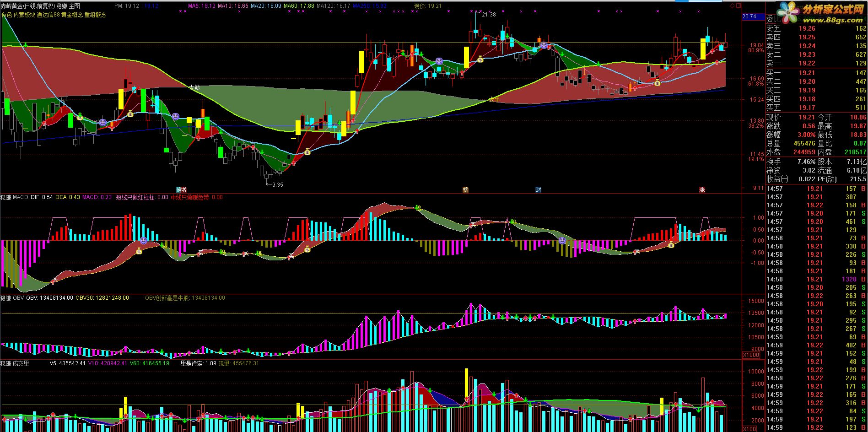The width and height of the screenshot is (868, 432).
Task: Select the 卖五 ask row at 19.26
Action: [x=817, y=28]
